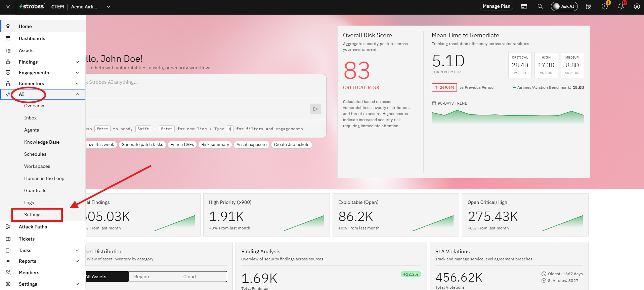644x290 pixels.
Task: Open Tickets in sidebar
Action: [x=43, y=239]
